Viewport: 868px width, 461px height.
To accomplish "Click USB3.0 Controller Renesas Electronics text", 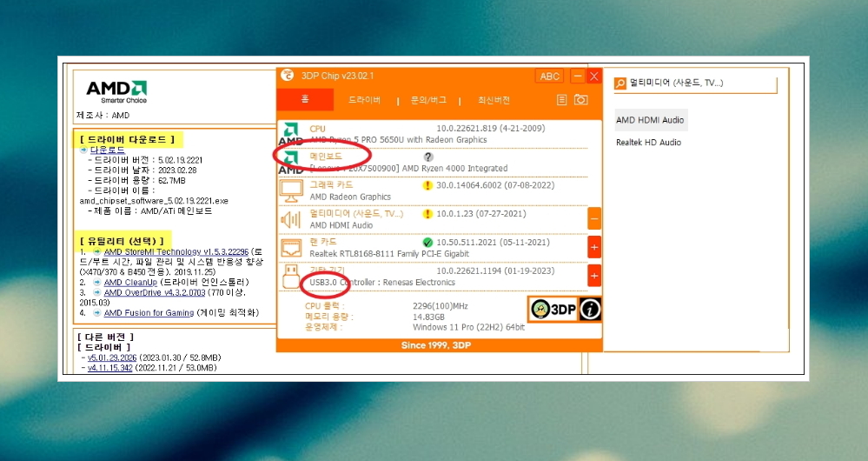I will (382, 282).
